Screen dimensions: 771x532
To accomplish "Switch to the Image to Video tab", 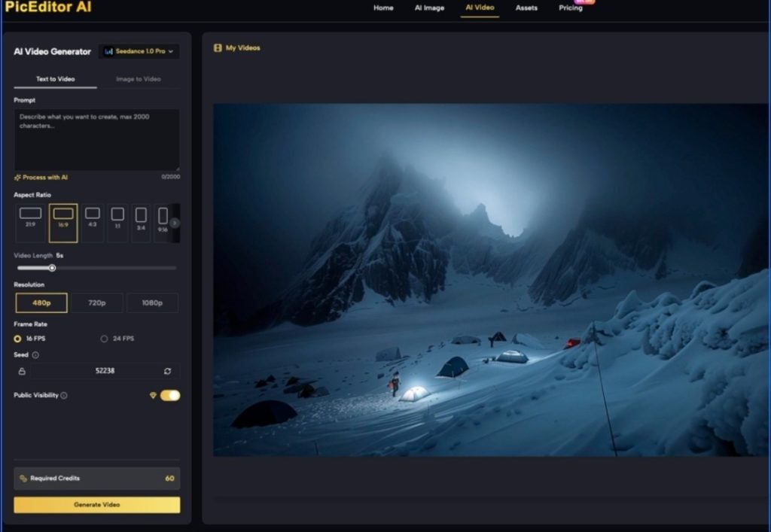I will click(138, 79).
